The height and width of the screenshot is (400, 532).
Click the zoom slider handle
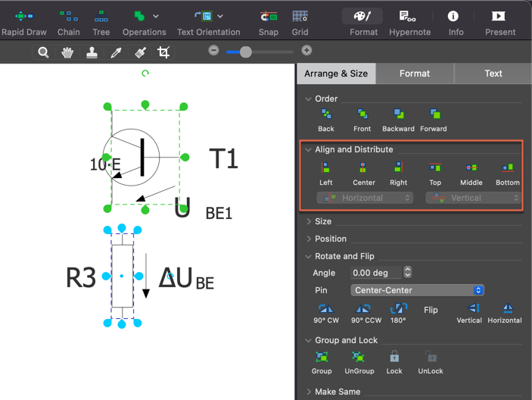point(245,52)
